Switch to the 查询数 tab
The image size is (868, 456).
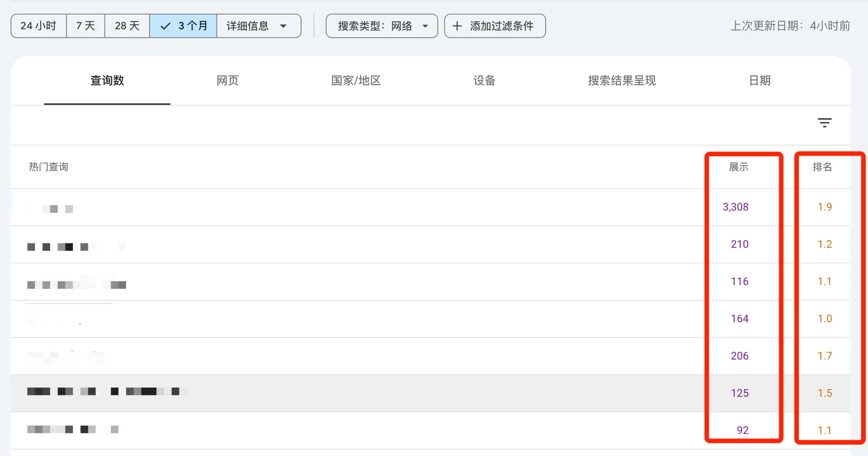tap(107, 81)
